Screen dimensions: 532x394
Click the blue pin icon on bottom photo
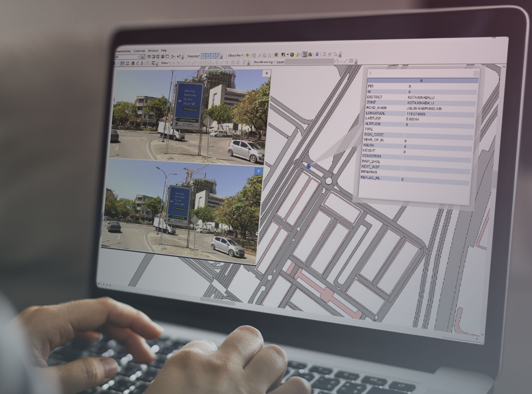(x=258, y=171)
